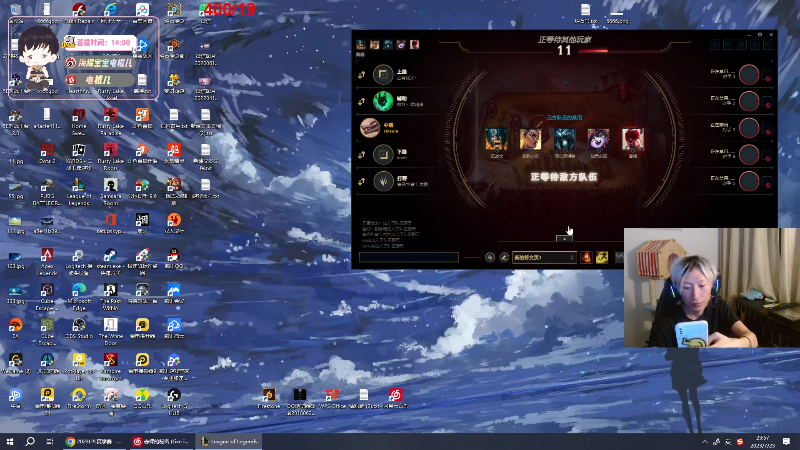Click the third banned champion portrait in center
The image size is (800, 450).
click(564, 139)
